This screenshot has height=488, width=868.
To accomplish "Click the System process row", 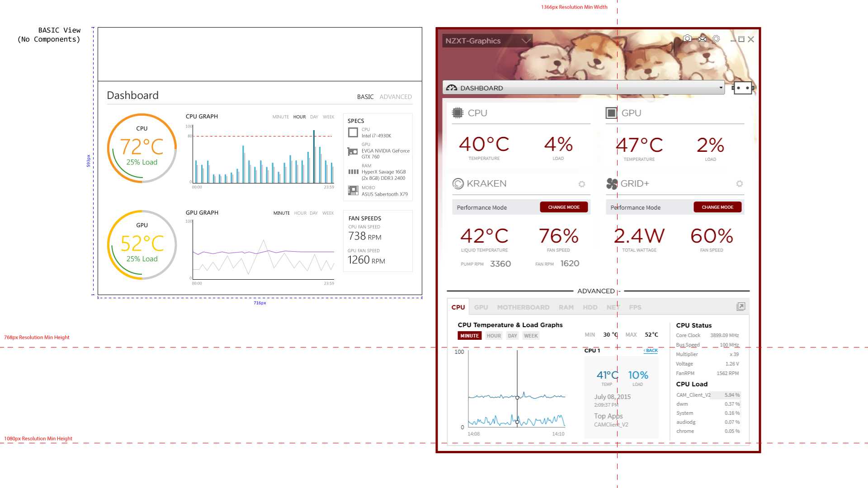I will coord(708,413).
